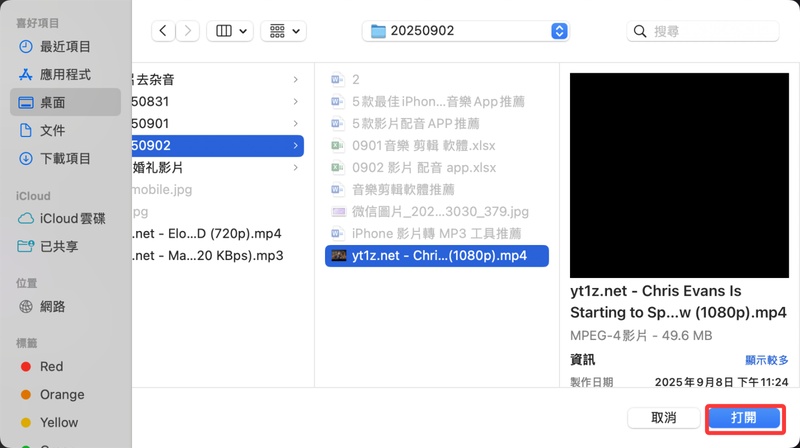Select the Orange tag
Viewport: 800px width, 448px height.
click(x=61, y=394)
